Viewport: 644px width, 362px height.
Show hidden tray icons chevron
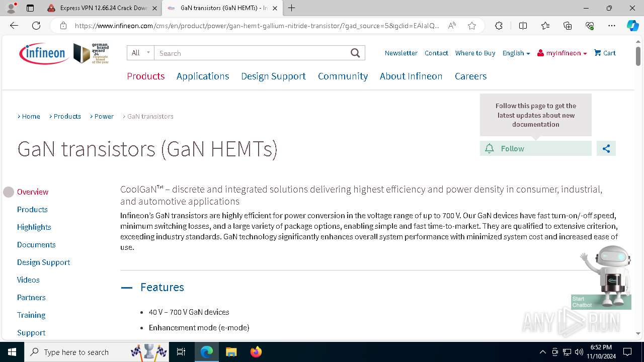[543, 352]
